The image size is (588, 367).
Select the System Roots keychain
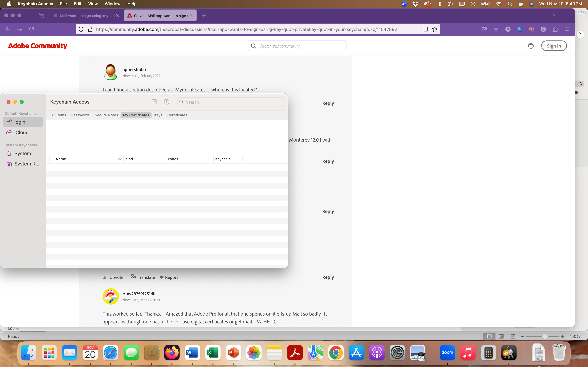(x=26, y=164)
